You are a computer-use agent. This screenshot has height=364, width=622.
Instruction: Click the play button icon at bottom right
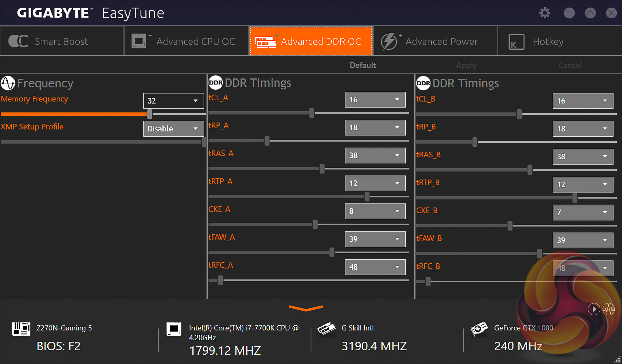point(594,309)
